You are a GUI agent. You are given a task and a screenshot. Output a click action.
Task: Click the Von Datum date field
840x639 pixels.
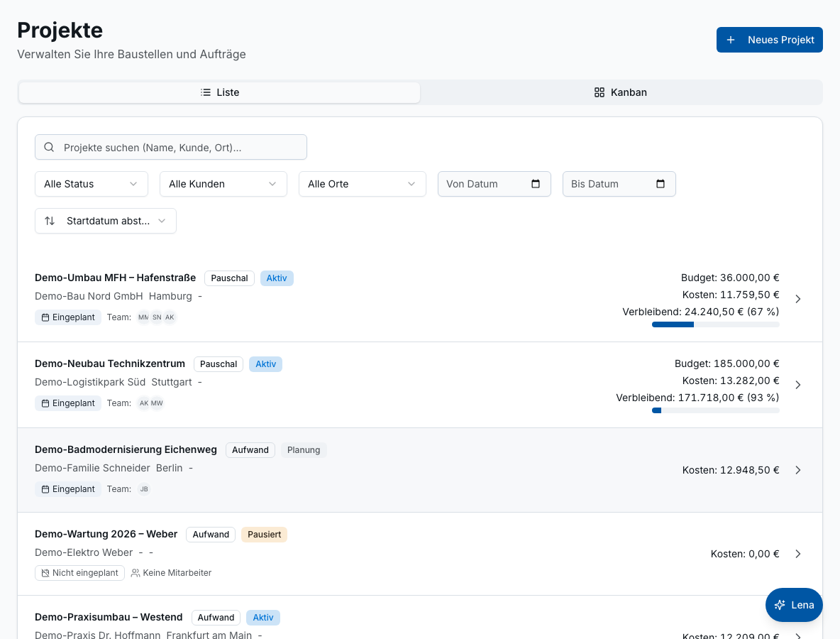click(494, 184)
